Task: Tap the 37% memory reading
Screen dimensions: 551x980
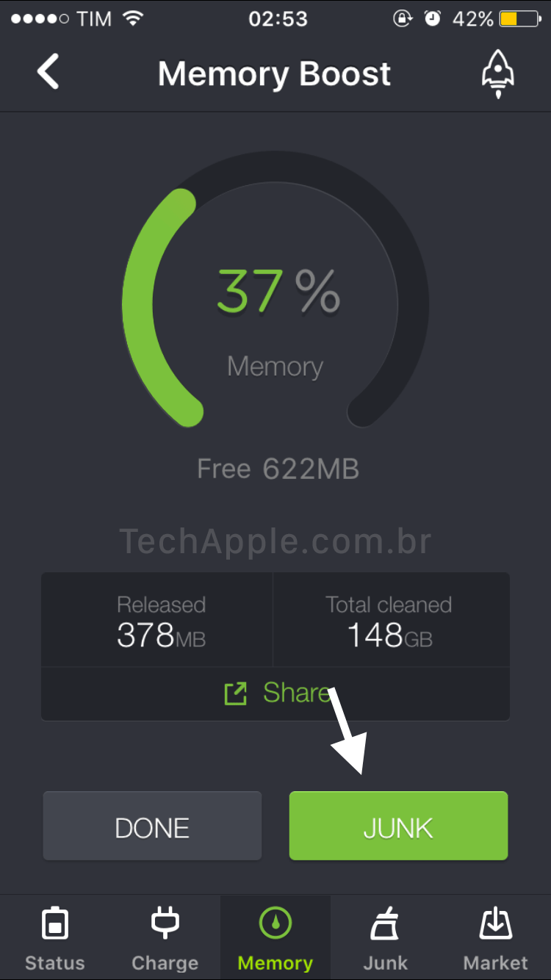Action: point(278,292)
